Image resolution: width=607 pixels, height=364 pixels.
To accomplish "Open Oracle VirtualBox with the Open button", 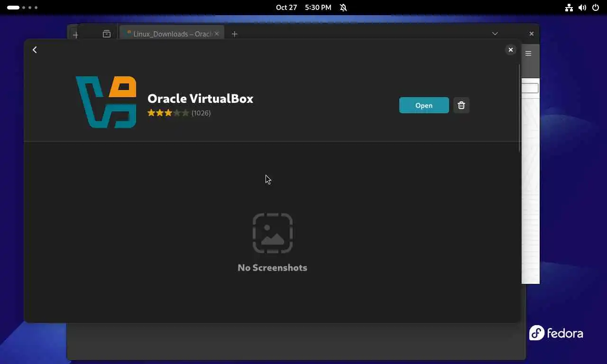I will point(424,105).
